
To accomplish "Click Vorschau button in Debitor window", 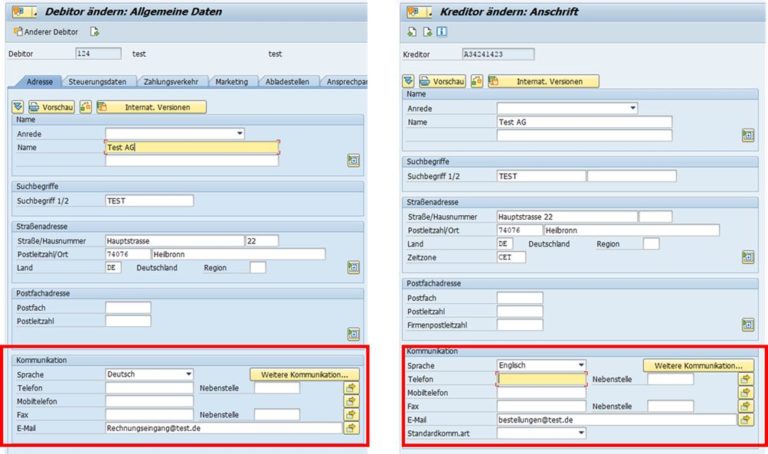I will (51, 107).
